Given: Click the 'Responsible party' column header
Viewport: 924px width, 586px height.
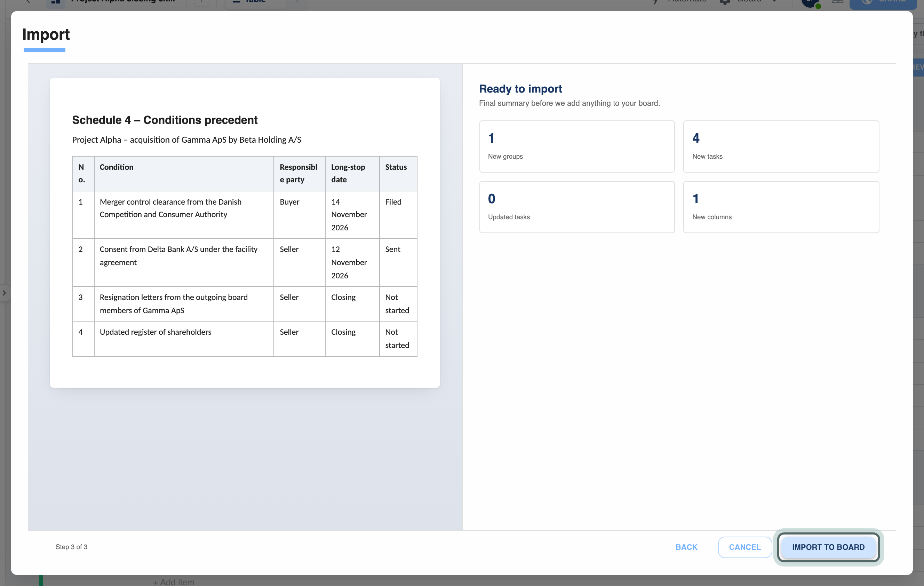Looking at the screenshot, I should click(299, 173).
